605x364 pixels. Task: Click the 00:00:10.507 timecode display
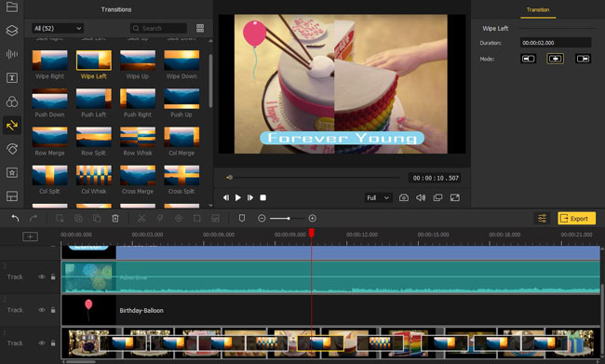tap(436, 178)
